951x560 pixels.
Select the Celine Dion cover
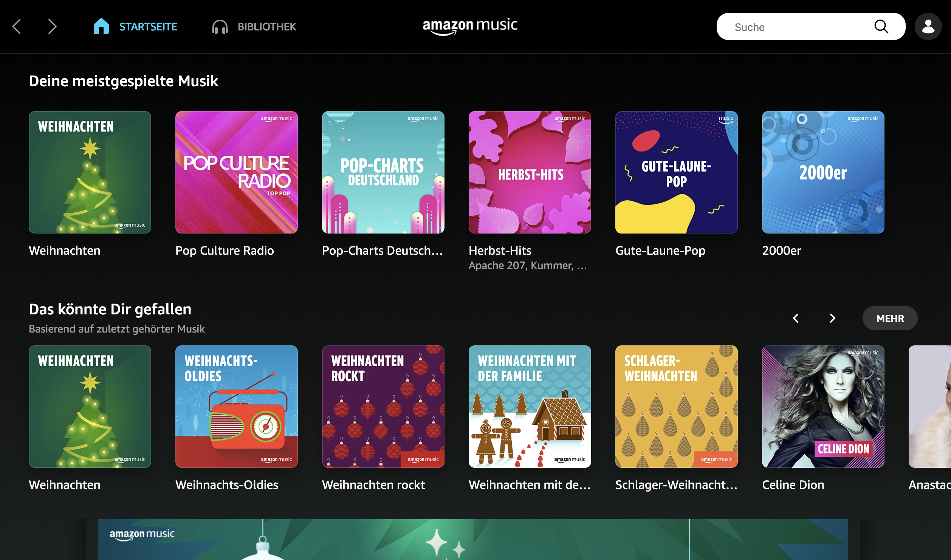click(x=823, y=406)
